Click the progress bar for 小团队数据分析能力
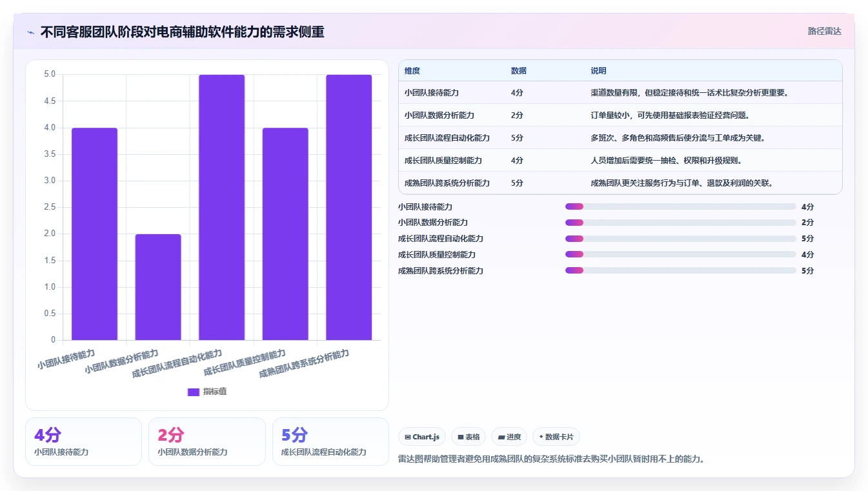868x491 pixels. pyautogui.click(x=681, y=223)
